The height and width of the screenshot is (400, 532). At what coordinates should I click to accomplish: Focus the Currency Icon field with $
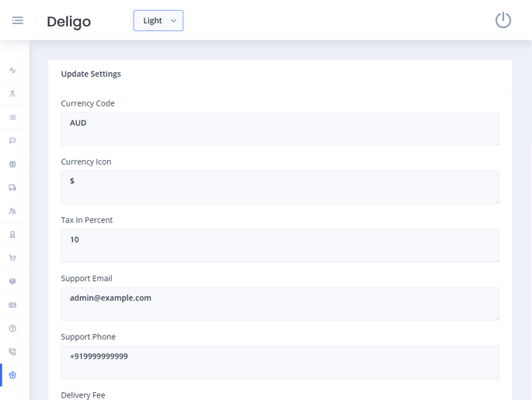tap(280, 187)
